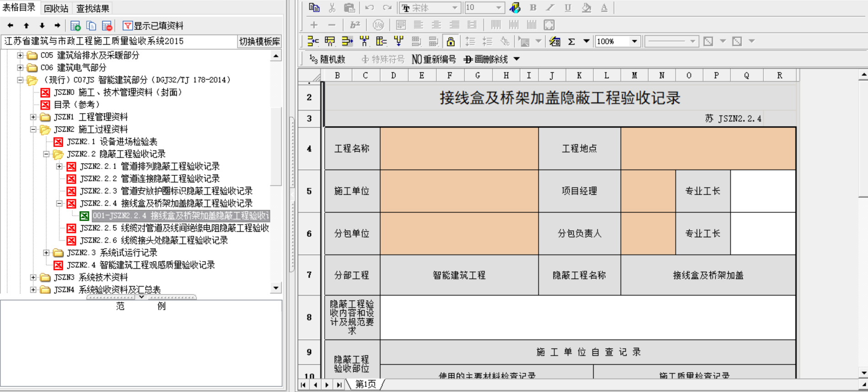Image resolution: width=868 pixels, height=392 pixels.
Task: Click the circled 1/a fraction icon
Action: [x=378, y=25]
